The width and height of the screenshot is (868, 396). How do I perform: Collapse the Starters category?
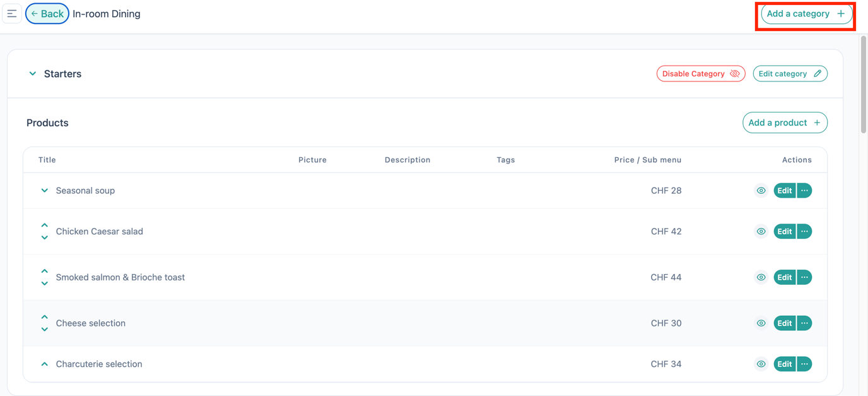pyautogui.click(x=32, y=73)
